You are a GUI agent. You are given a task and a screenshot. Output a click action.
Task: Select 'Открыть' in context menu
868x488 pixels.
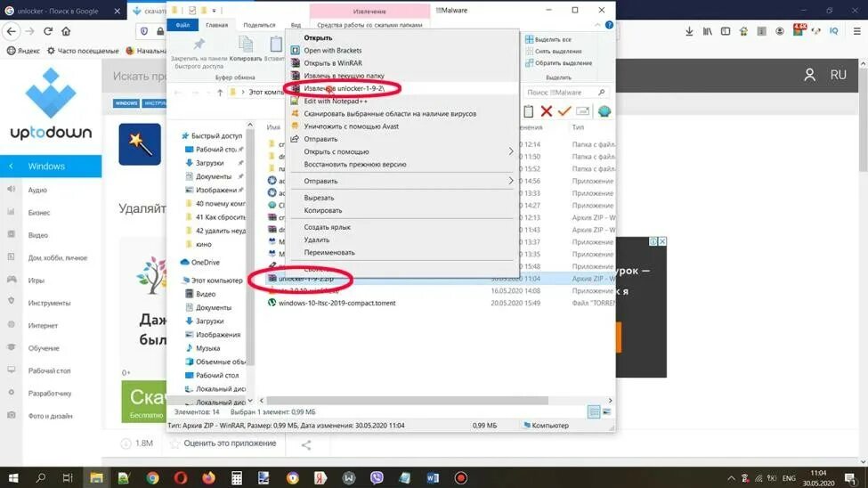[318, 37]
